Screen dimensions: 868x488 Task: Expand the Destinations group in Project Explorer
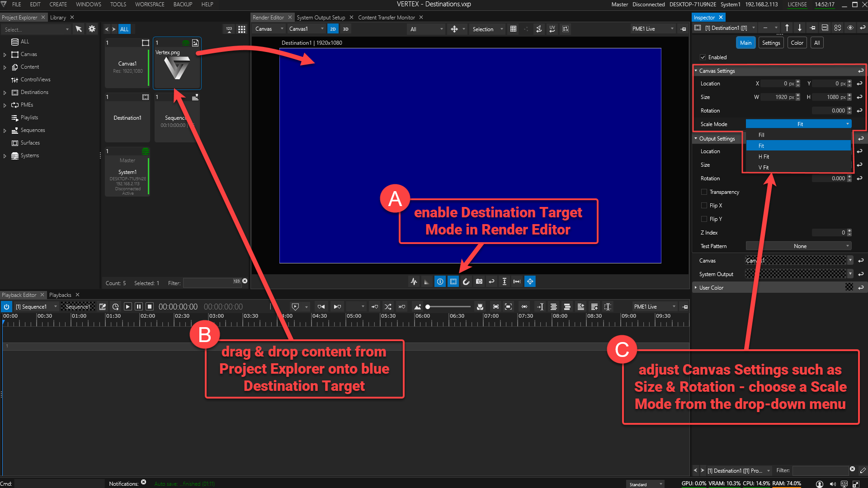coord(5,92)
